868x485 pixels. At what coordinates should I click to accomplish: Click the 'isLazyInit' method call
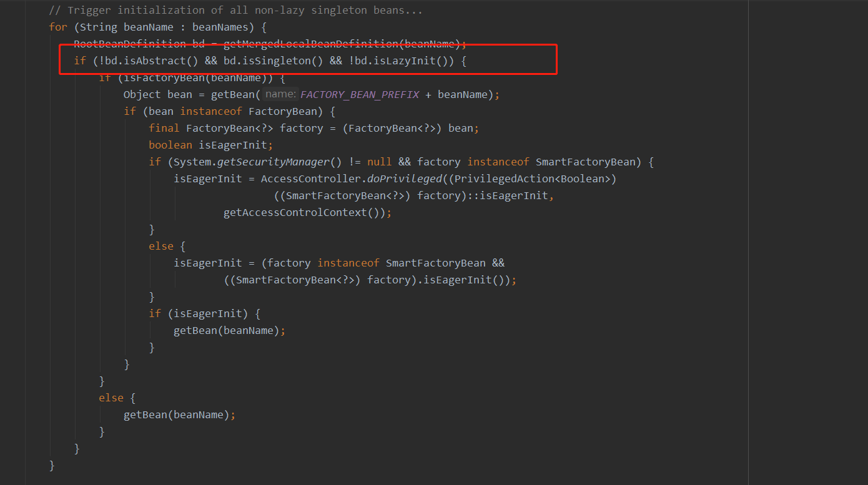point(405,61)
